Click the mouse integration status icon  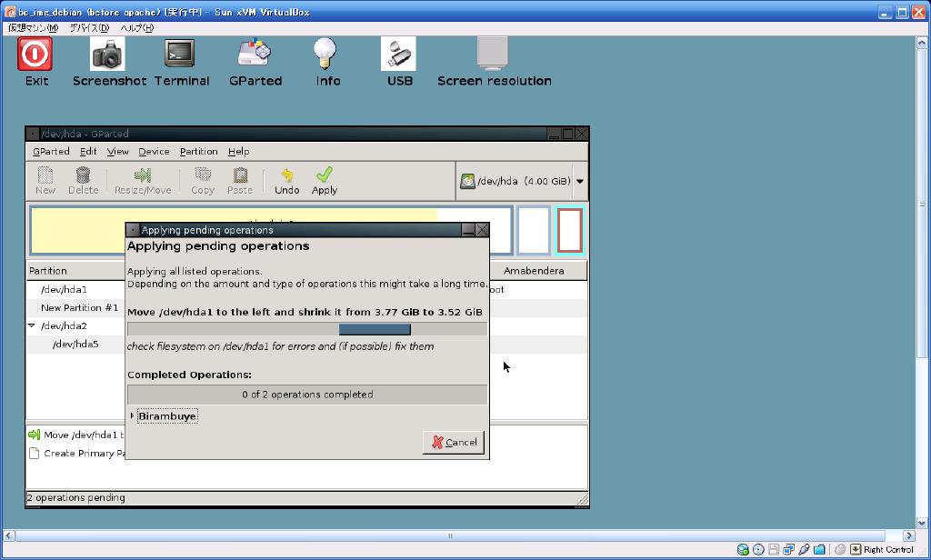[x=839, y=550]
